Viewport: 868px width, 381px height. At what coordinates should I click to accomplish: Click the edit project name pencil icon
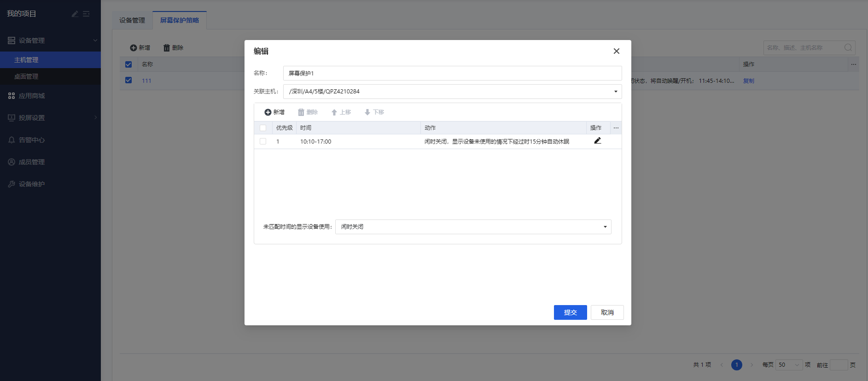[x=75, y=14]
